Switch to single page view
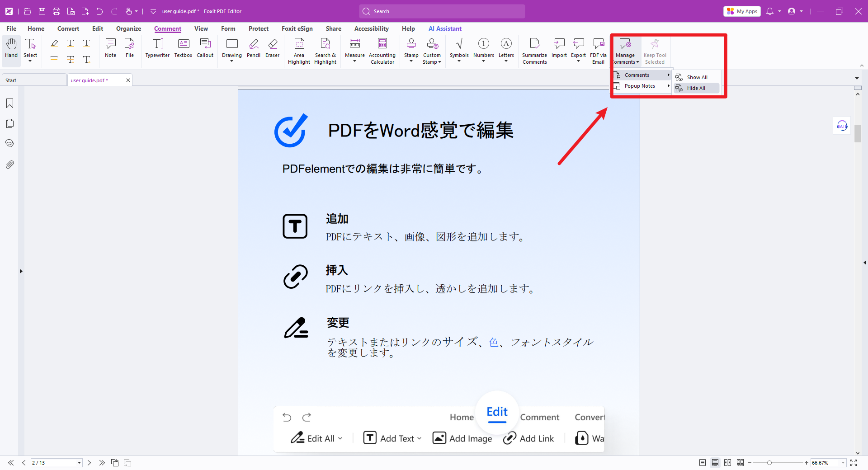The image size is (868, 470). coord(702,463)
